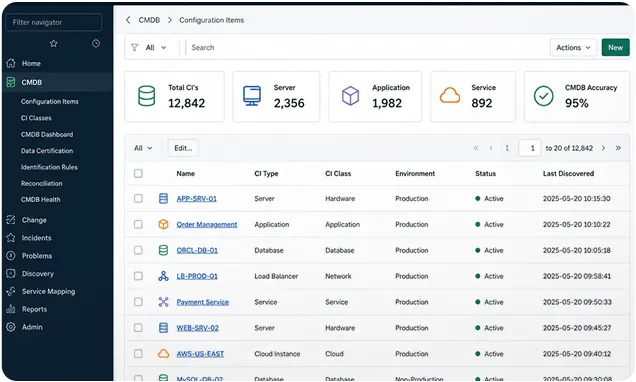The height and width of the screenshot is (382, 636).
Task: Jump to last page with double-right arrows
Action: [x=618, y=148]
